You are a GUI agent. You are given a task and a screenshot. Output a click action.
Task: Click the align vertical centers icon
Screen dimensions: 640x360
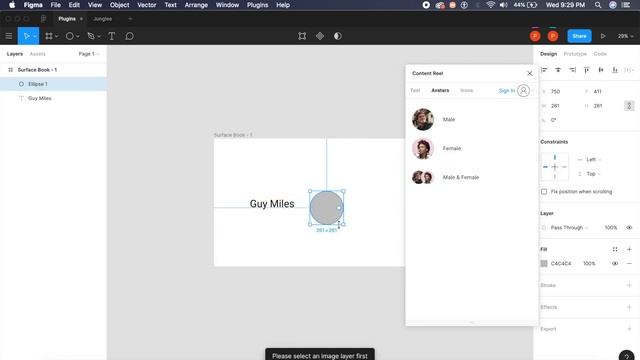tap(601, 70)
